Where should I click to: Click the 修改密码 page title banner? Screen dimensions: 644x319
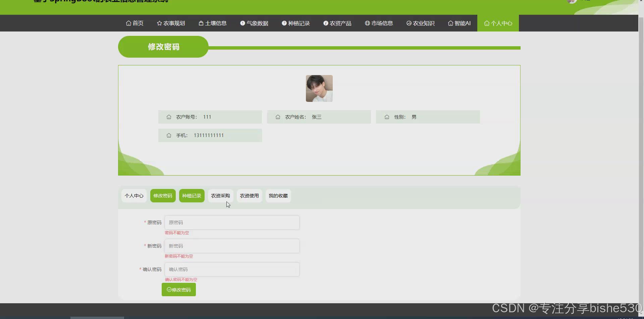[x=163, y=47]
